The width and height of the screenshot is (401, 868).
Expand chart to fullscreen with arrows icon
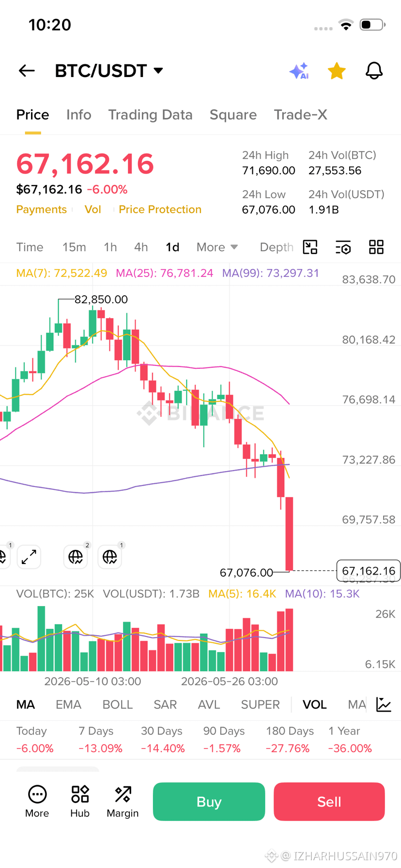pos(29,557)
